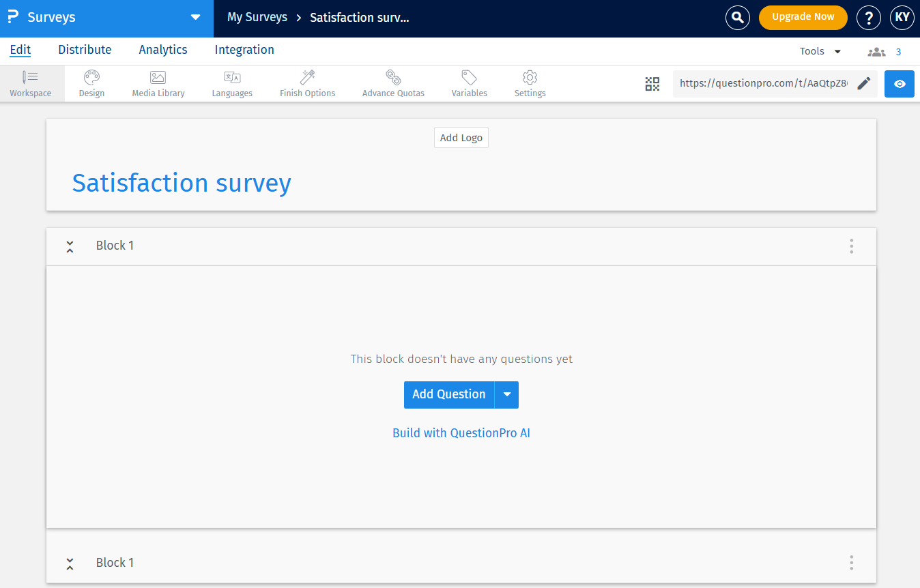This screenshot has width=920, height=588.
Task: Go to the Analytics tab
Action: (162, 49)
